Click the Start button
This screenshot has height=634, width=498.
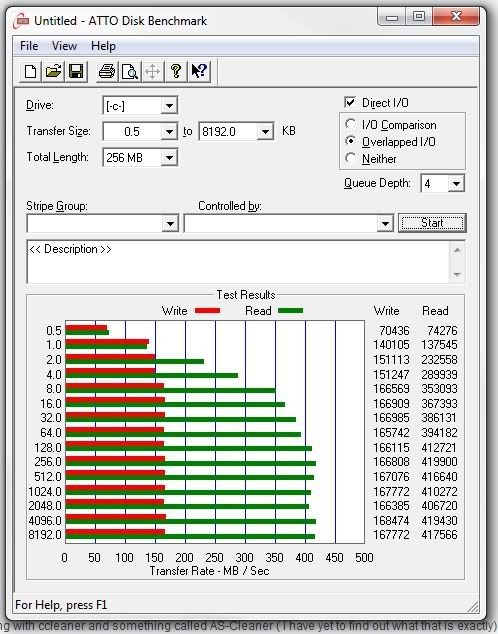point(432,223)
